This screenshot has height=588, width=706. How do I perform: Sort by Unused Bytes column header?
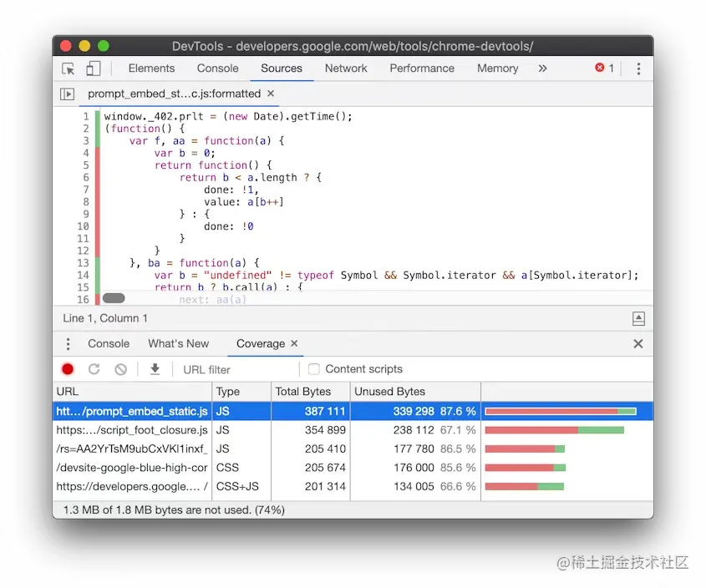(415, 392)
